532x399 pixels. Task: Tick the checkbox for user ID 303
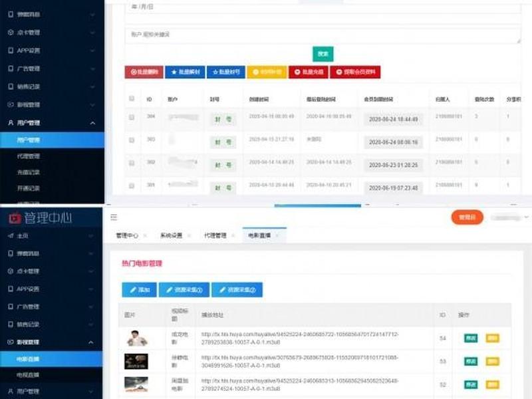coord(132,140)
